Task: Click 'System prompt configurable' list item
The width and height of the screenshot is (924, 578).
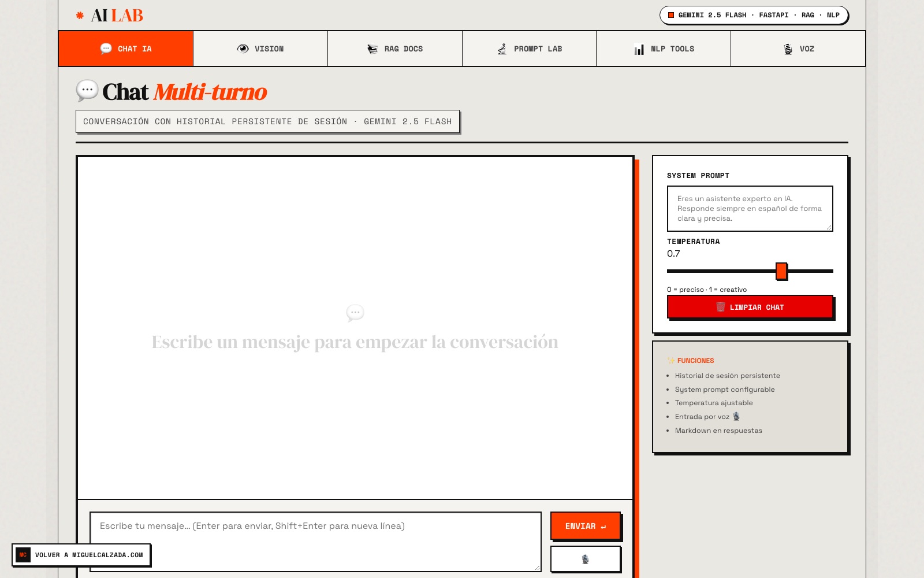Action: coord(725,390)
